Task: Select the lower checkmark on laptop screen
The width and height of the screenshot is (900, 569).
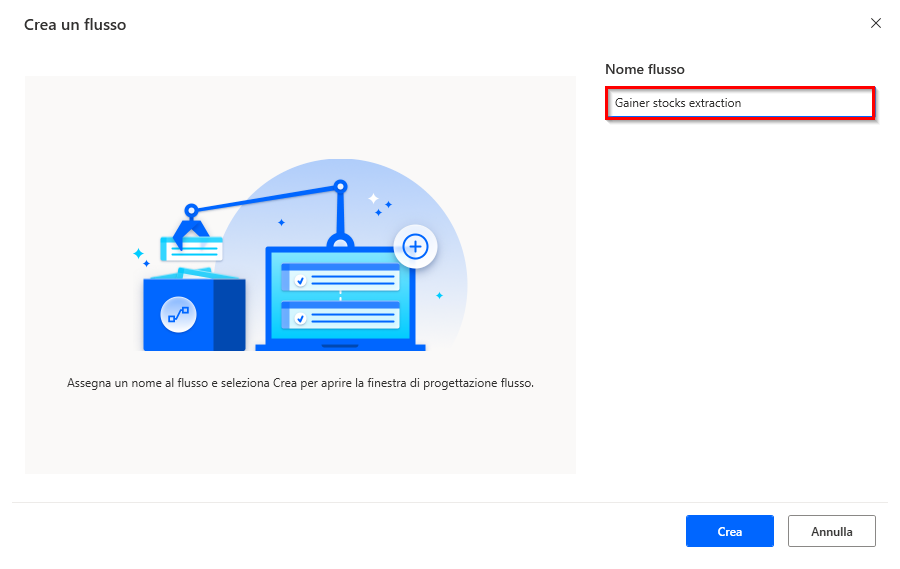Action: pyautogui.click(x=300, y=318)
